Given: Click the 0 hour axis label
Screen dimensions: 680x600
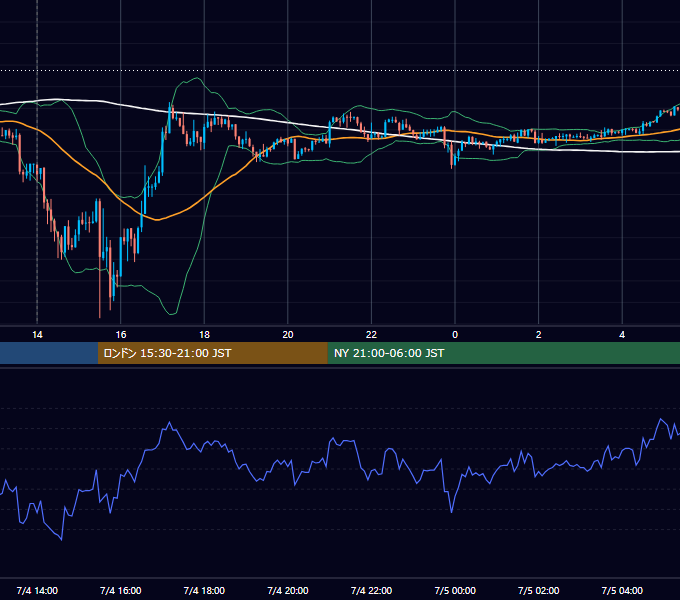Looking at the screenshot, I should click(455, 335).
